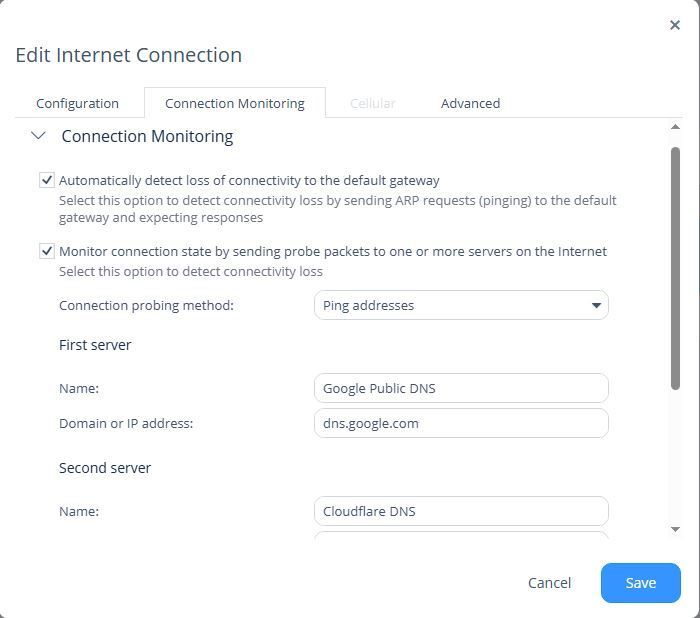Cancel editing the Internet connection

pyautogui.click(x=549, y=583)
